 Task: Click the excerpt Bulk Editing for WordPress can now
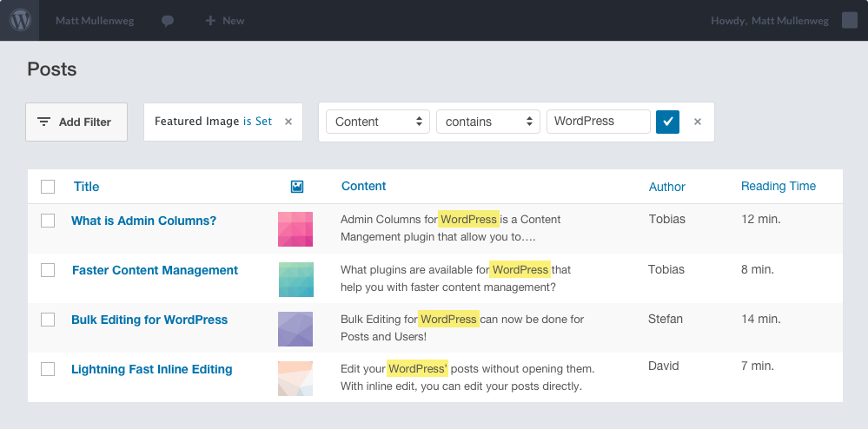[462, 327]
